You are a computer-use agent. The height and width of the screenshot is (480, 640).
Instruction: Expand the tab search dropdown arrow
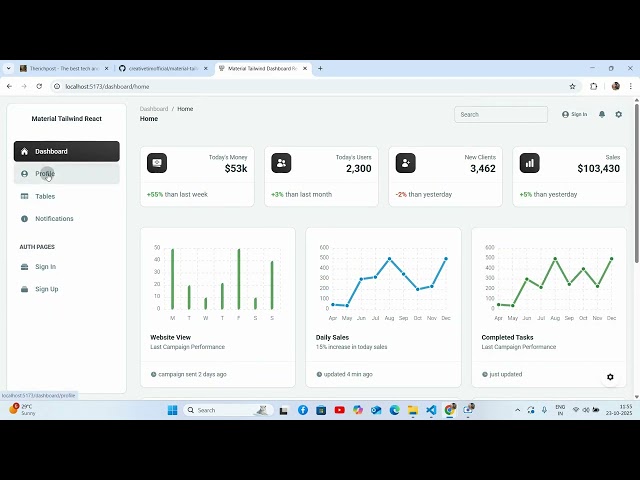pos(8,69)
